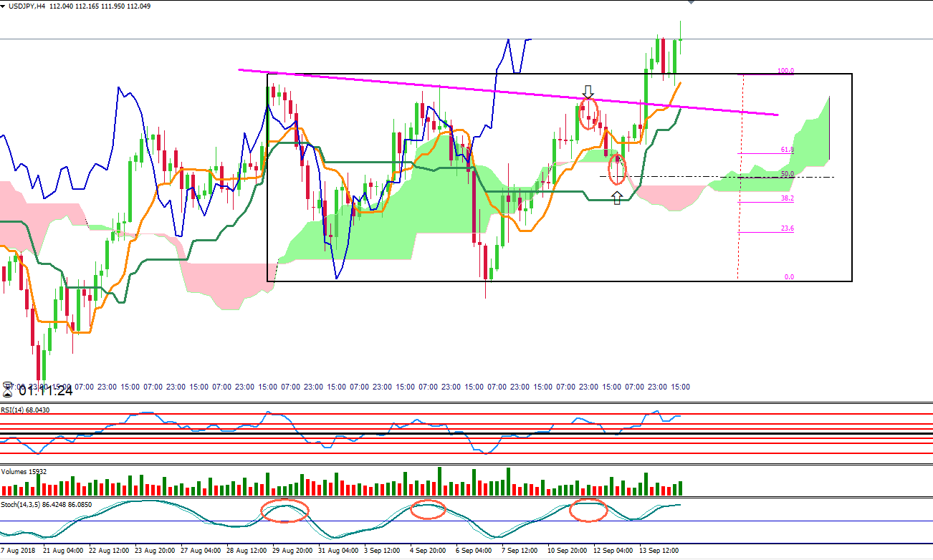
Task: Click the 12 Sep 04:00 time label
Action: coord(614,551)
